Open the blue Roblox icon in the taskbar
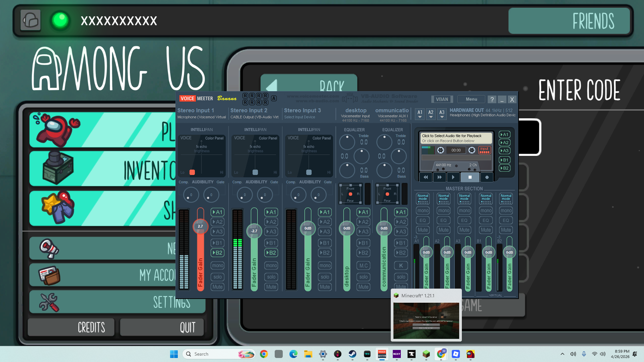This screenshot has height=362, width=644. point(456,354)
